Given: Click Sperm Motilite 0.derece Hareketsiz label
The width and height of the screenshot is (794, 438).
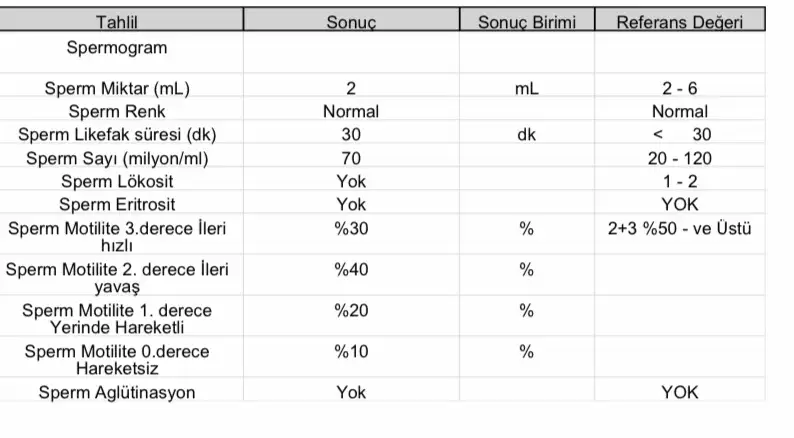Looking at the screenshot, I should point(117,359).
